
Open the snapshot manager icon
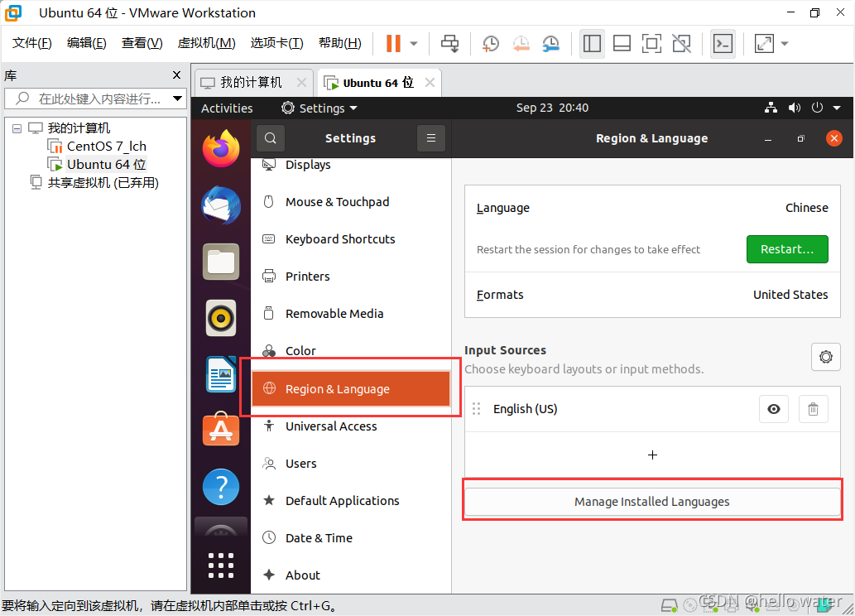pos(551,44)
